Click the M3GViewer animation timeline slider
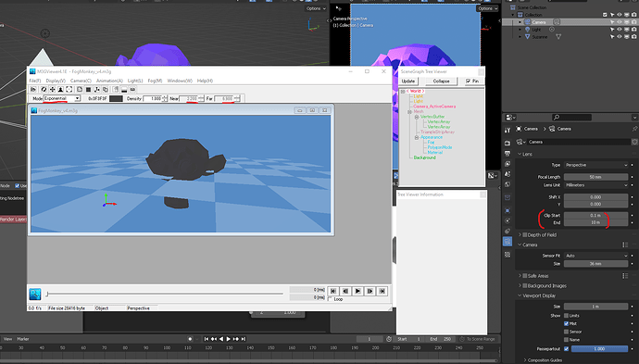 (x=165, y=294)
